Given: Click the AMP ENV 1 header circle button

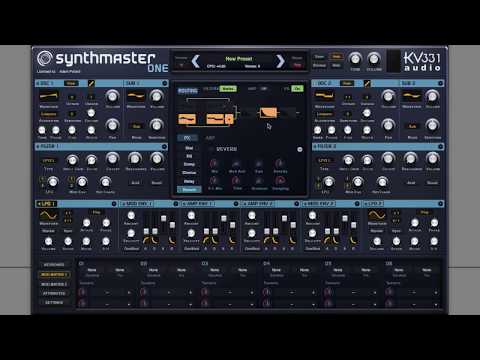Looking at the screenshot, I should (236, 203).
